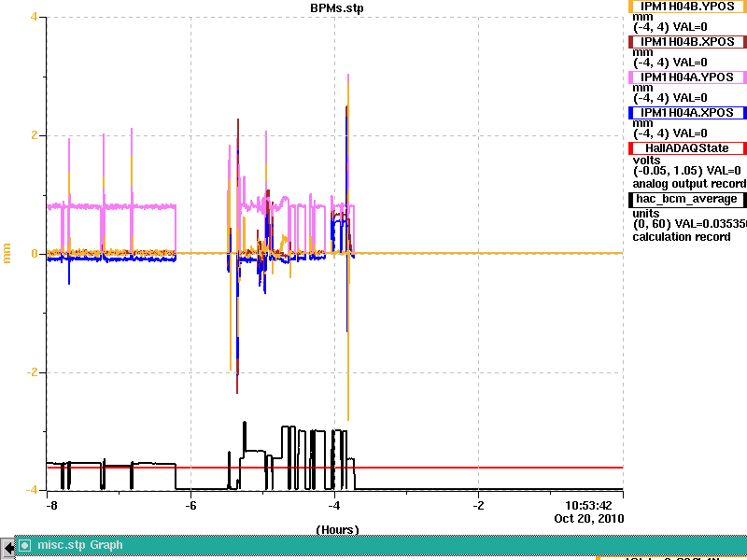Click the '(-0.05, 1.05) VAL=0' range text
This screenshot has width=747, height=560.
(687, 171)
